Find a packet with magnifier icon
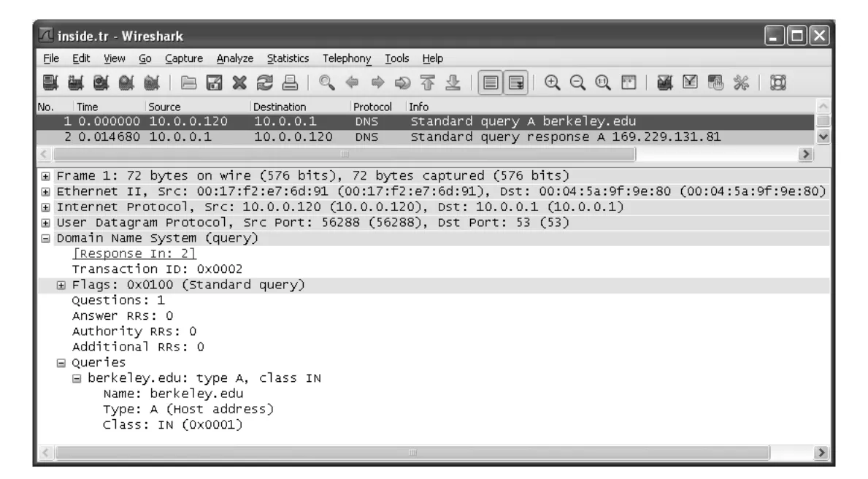This screenshot has height=479, width=868. (x=326, y=83)
